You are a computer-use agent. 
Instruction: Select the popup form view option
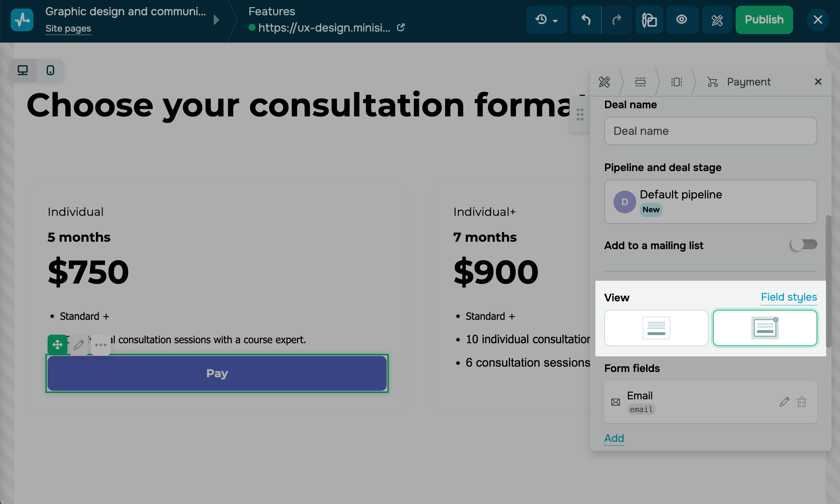[765, 328]
